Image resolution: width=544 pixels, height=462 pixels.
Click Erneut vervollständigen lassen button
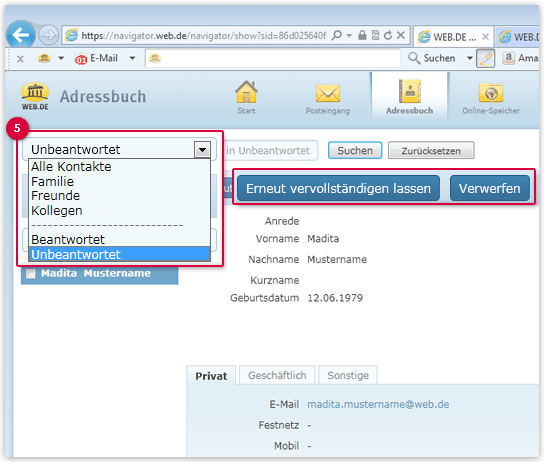tap(338, 188)
